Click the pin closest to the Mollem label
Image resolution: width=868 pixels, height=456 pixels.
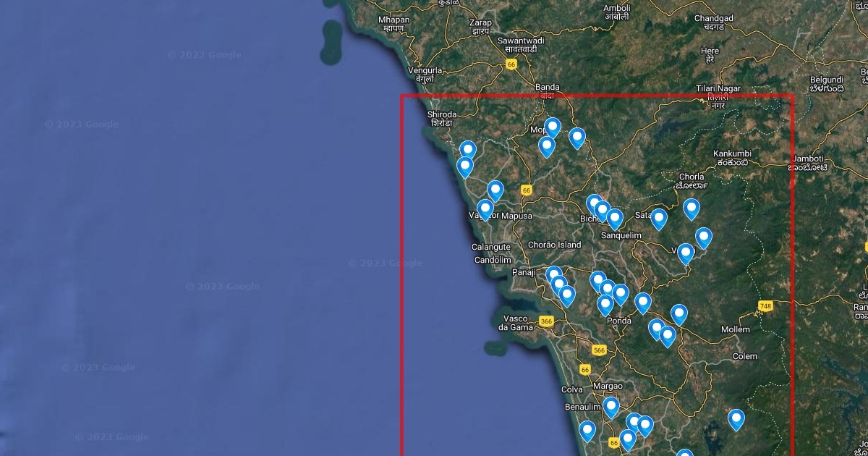pos(679,314)
